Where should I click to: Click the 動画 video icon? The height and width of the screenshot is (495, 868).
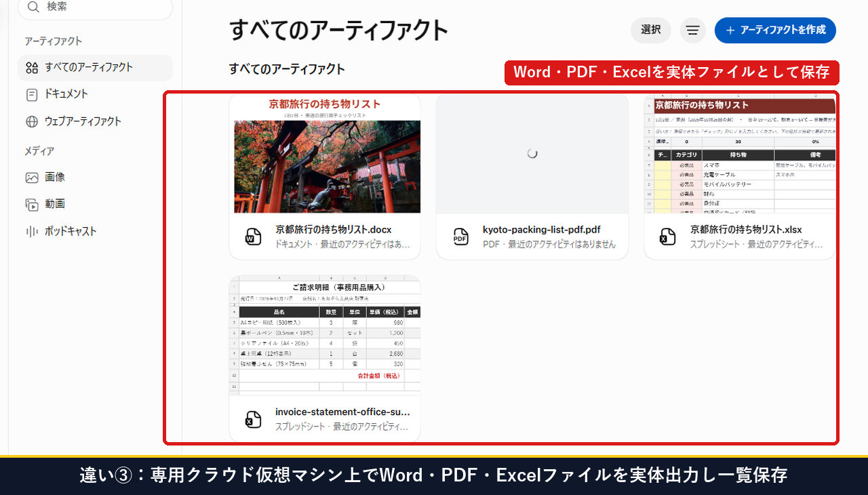pos(32,204)
